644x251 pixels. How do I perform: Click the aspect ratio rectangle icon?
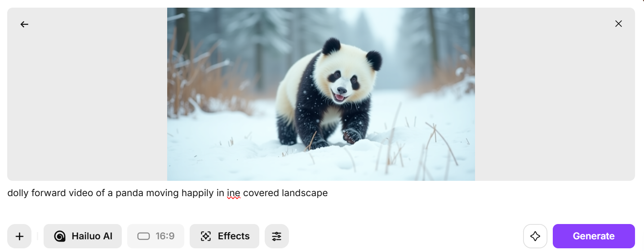click(x=143, y=236)
